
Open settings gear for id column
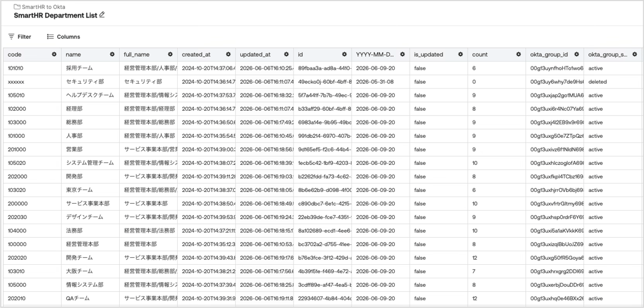(344, 54)
